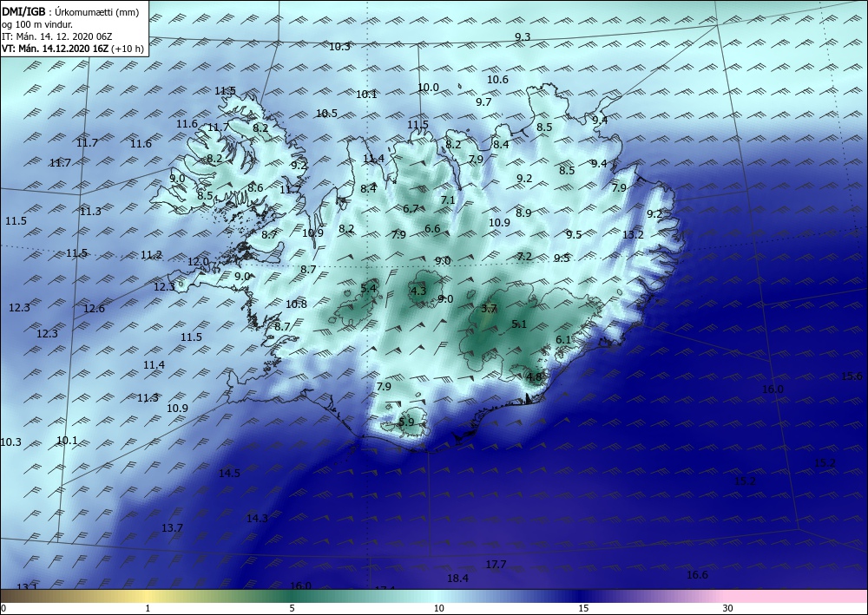Screen dimensions: 868x615
Task: Click the glacier value 5.4
Action: coord(368,288)
